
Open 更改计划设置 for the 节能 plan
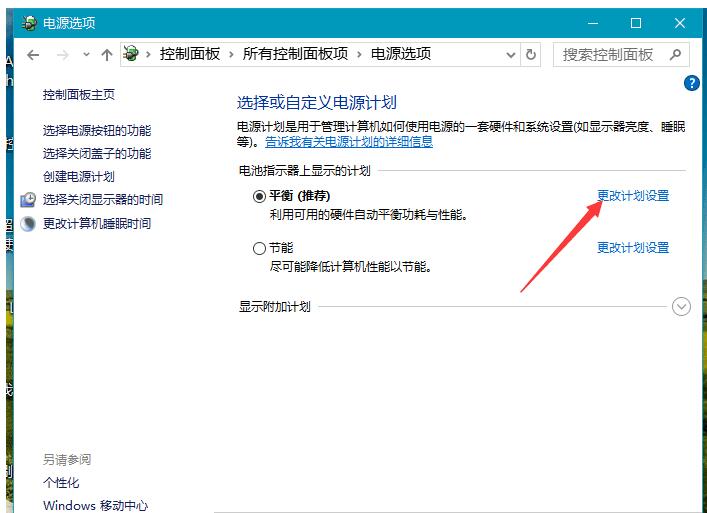pos(632,248)
